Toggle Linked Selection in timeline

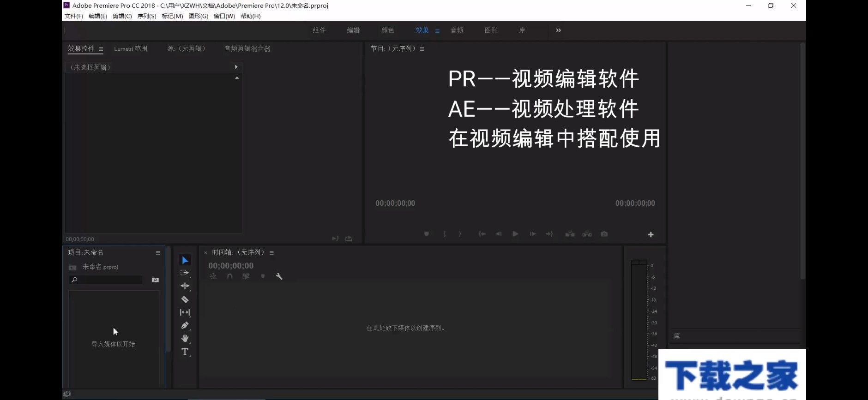[x=246, y=276]
